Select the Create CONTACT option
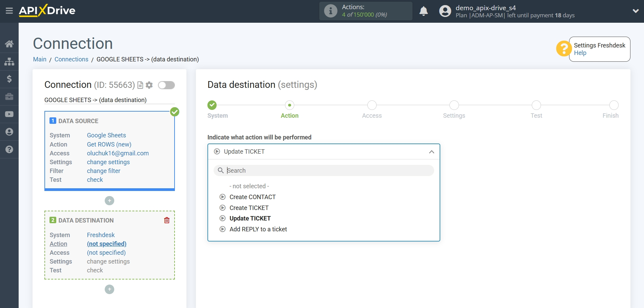The image size is (644, 308). point(253,197)
